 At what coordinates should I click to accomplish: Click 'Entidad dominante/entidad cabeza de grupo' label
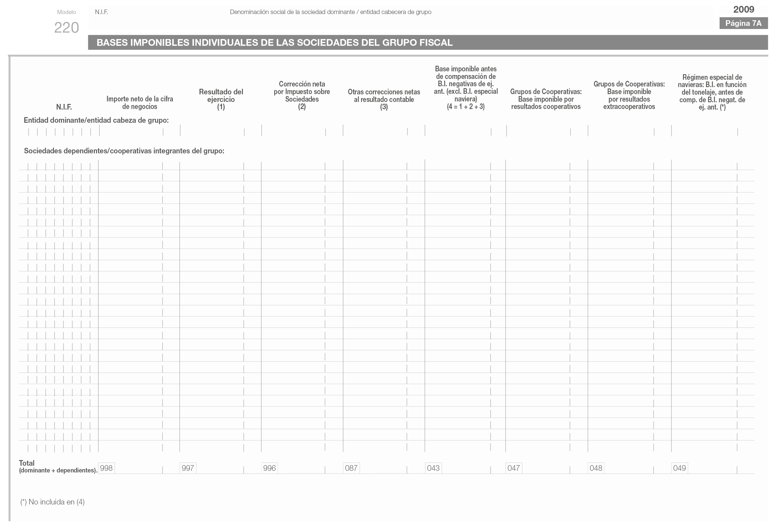96,121
